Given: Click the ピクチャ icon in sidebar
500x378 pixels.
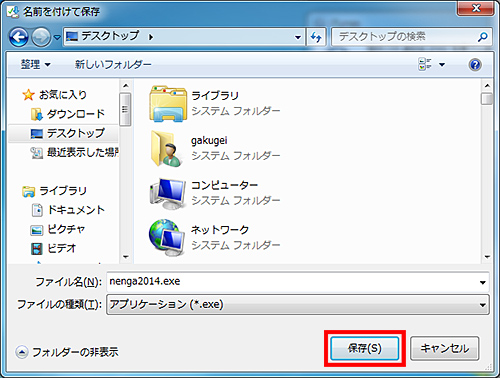Looking at the screenshot, I should (37, 230).
